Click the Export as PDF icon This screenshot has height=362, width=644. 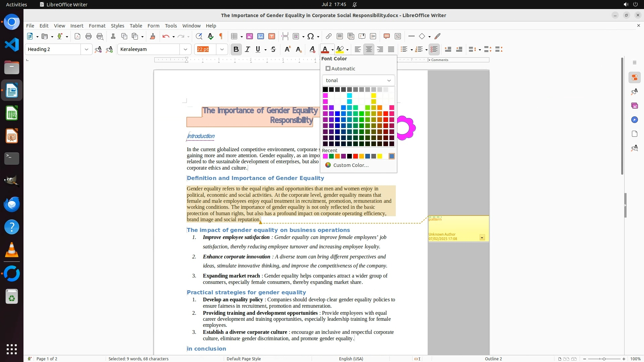[x=77, y=36]
